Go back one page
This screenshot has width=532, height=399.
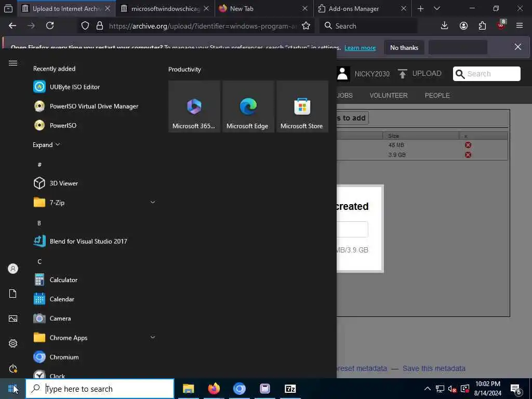[12, 26]
